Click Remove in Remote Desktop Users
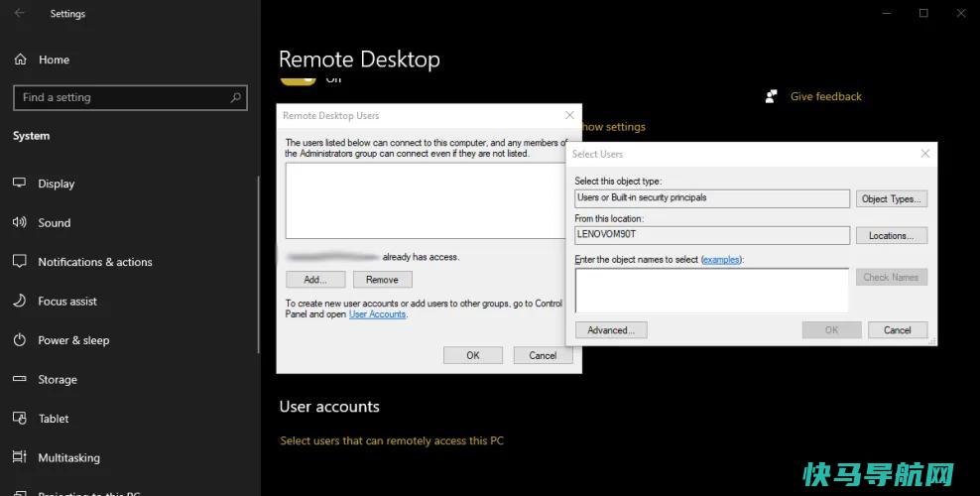Viewport: 980px width, 496px height. pos(383,279)
